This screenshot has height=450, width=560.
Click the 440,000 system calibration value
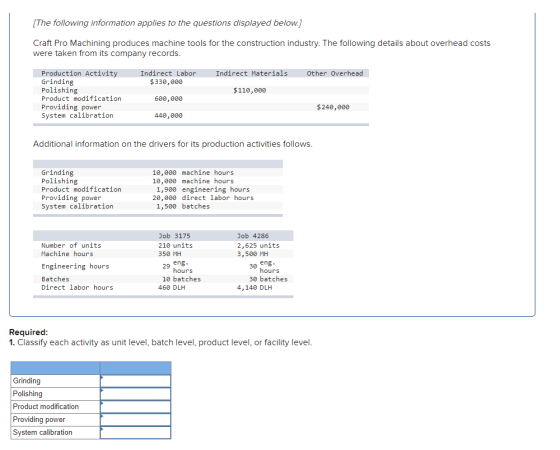click(168, 116)
